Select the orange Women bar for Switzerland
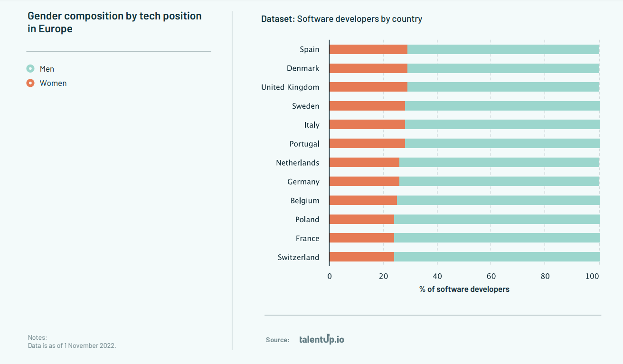This screenshot has height=364, width=623. (362, 257)
